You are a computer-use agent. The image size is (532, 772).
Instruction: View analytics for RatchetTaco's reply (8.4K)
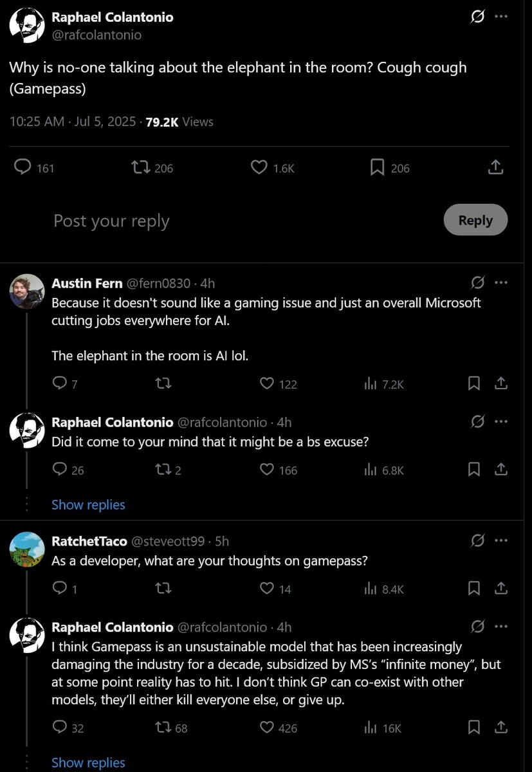pos(371,588)
